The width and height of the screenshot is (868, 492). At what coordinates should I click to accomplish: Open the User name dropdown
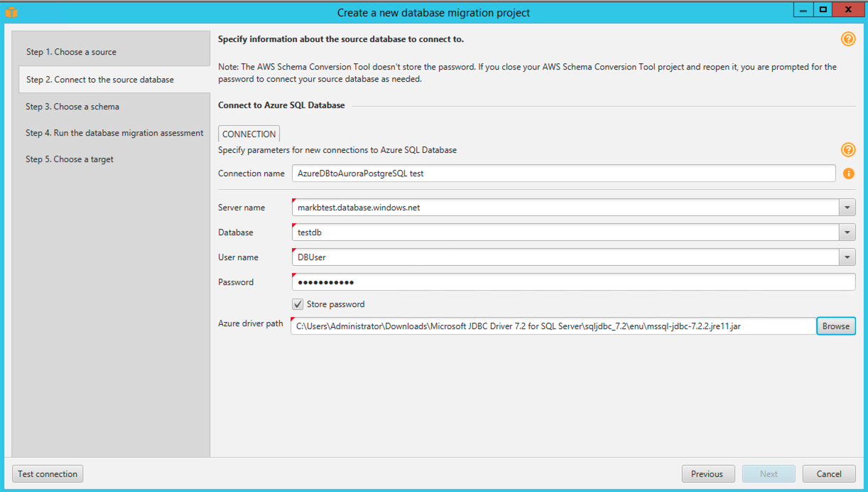point(847,257)
